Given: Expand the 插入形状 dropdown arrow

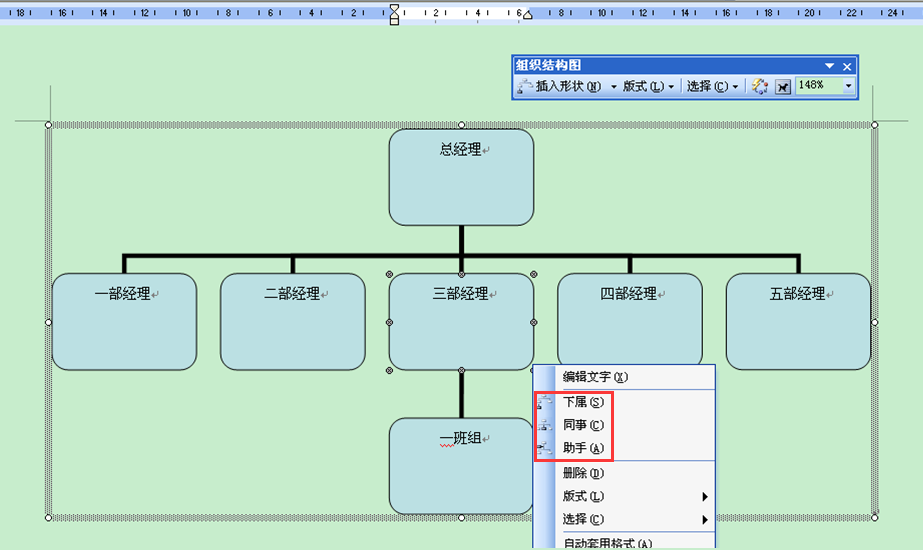Looking at the screenshot, I should (x=613, y=87).
